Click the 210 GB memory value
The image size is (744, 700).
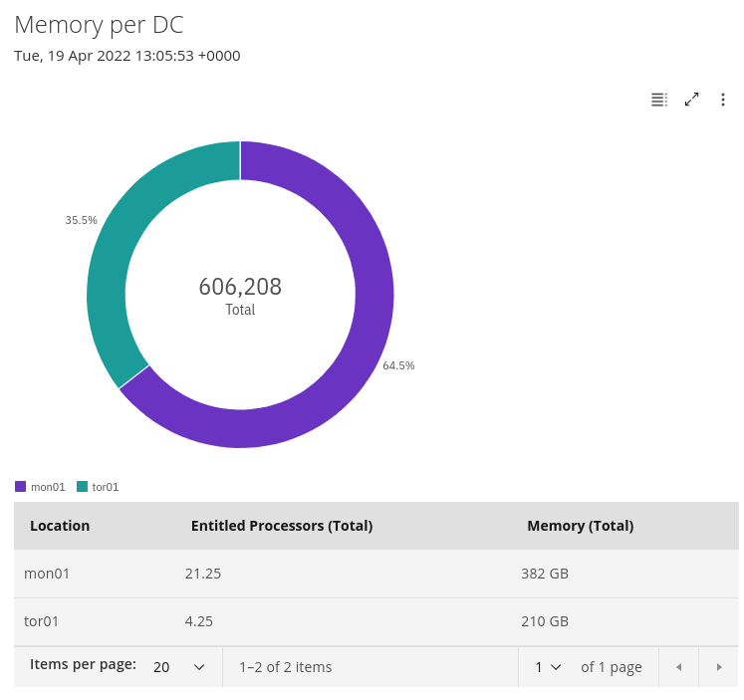(x=545, y=621)
